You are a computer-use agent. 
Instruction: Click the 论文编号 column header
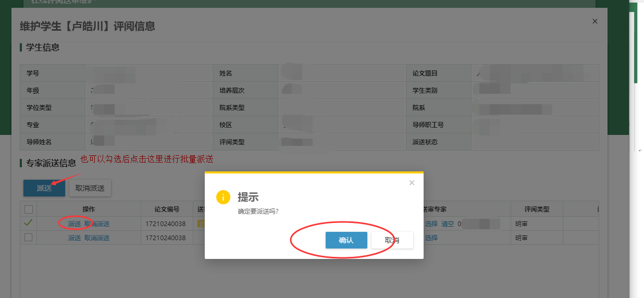[167, 209]
